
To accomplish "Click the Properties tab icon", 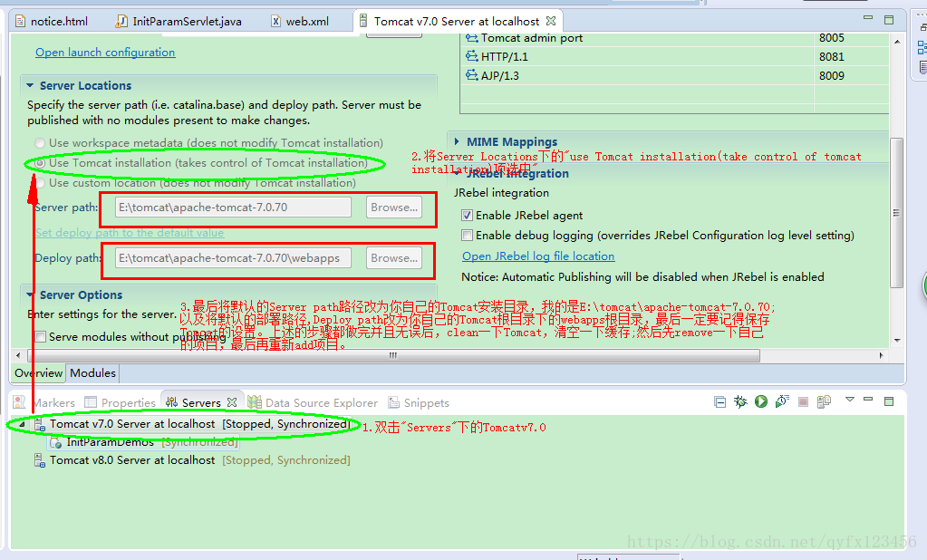I will click(91, 402).
